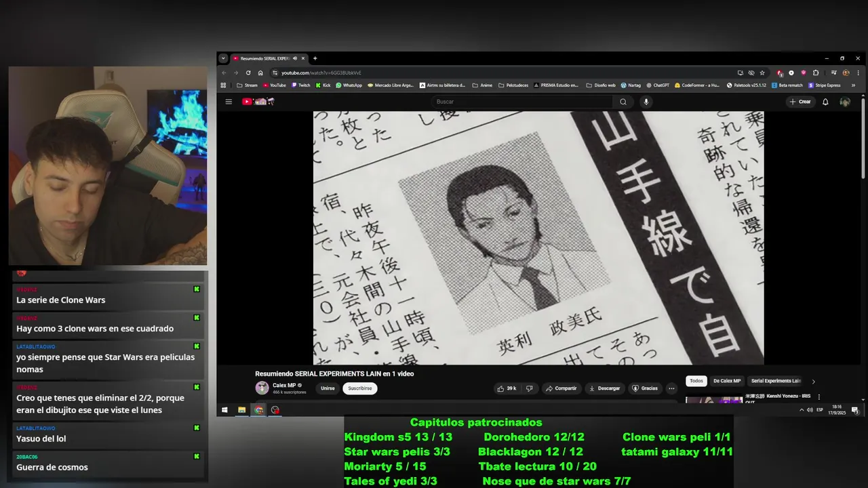Open the recording app in taskbar
The height and width of the screenshot is (488, 868).
tap(275, 410)
